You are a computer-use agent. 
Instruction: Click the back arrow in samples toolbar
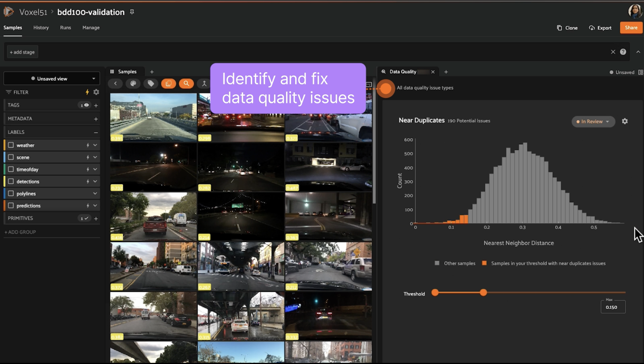115,83
